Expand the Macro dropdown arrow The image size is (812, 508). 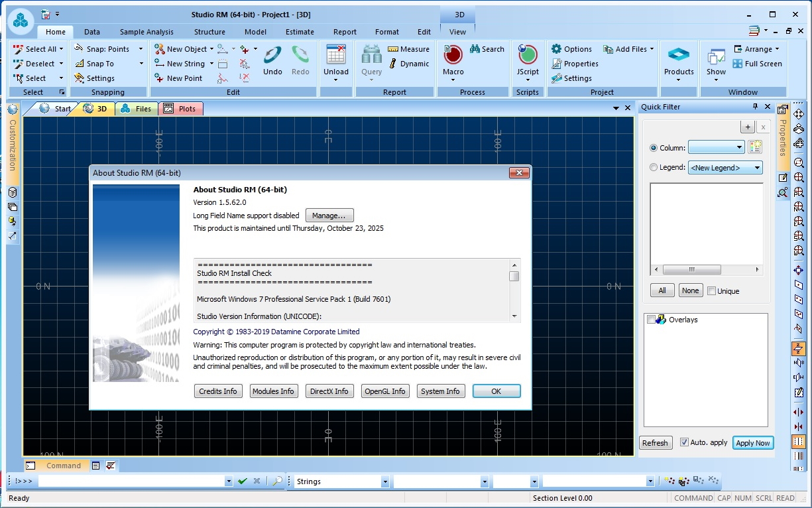453,80
